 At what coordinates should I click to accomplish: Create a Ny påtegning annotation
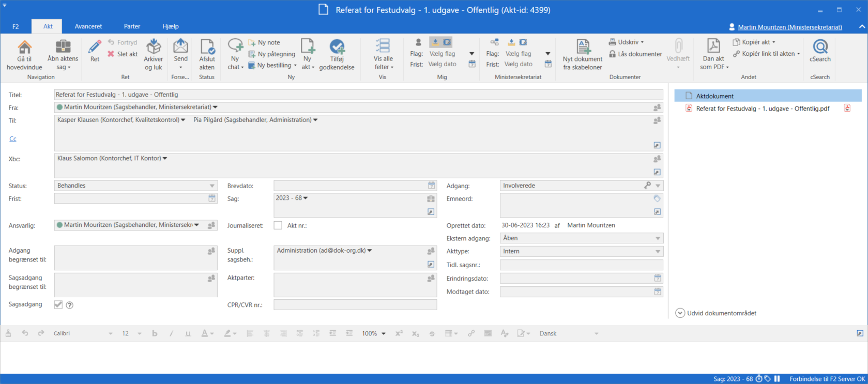(x=271, y=54)
